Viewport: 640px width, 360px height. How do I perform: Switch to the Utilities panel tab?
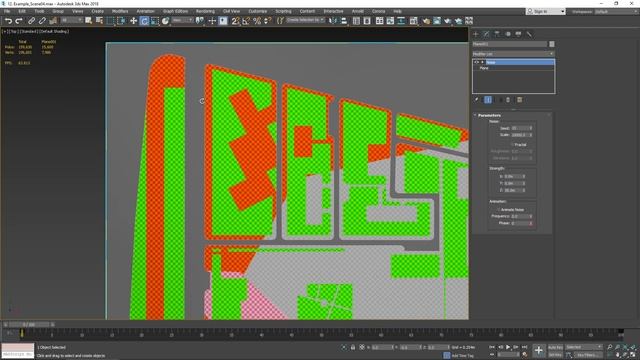(529, 34)
